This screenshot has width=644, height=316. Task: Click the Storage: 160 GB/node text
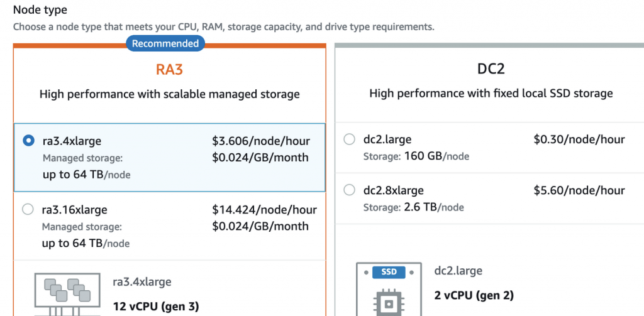[416, 156]
